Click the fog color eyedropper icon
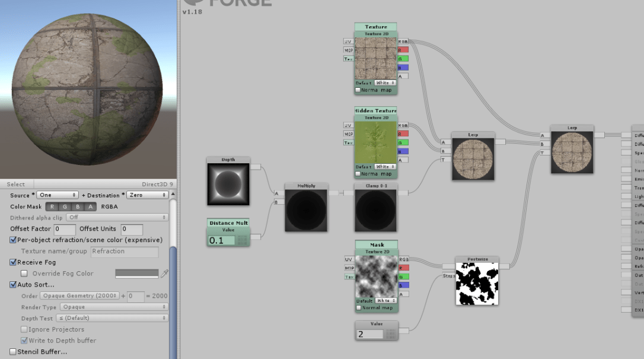Viewport: 644px width, 359px height. tap(165, 274)
